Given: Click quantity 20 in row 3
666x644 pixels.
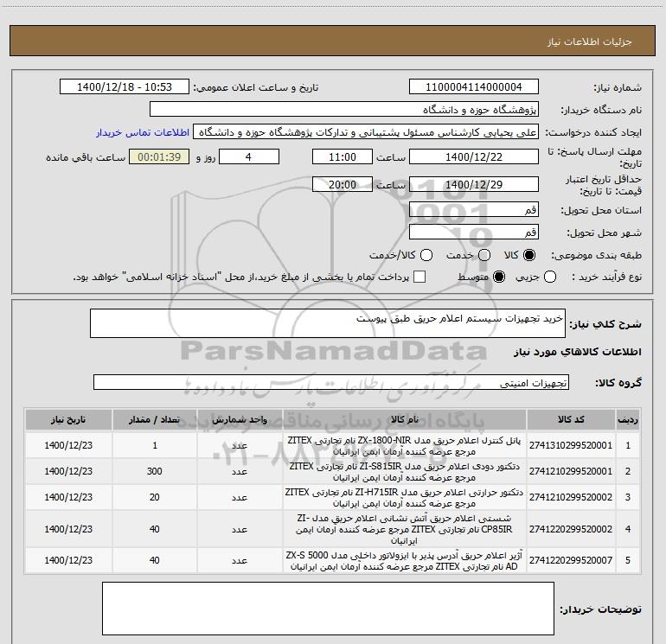Looking at the screenshot, I should [155, 497].
